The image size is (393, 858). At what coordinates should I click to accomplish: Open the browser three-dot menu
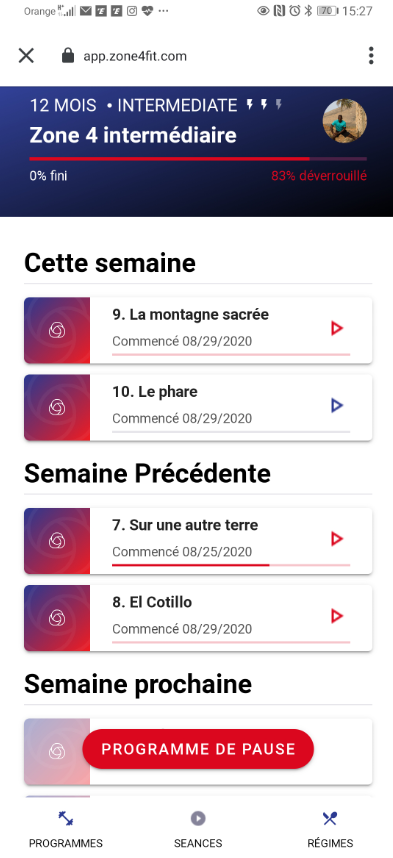371,56
